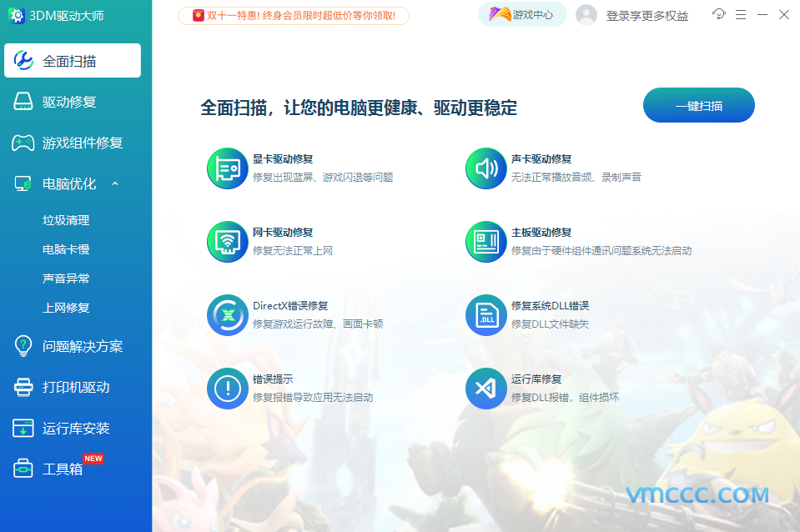The image size is (800, 532).
Task: Select the system DLL error repair icon
Action: 486,315
